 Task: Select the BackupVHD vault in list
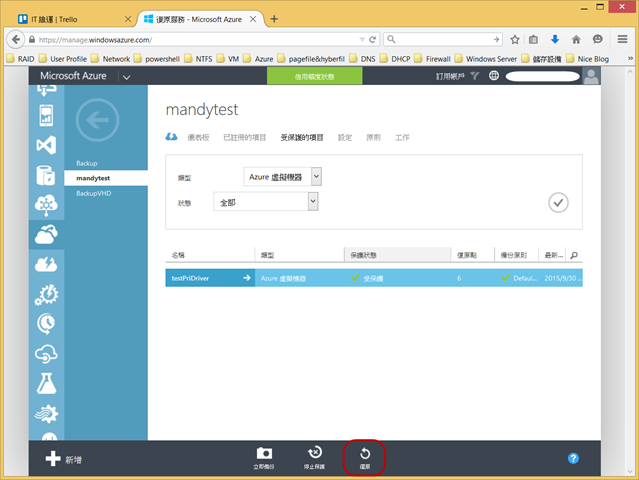(94, 194)
